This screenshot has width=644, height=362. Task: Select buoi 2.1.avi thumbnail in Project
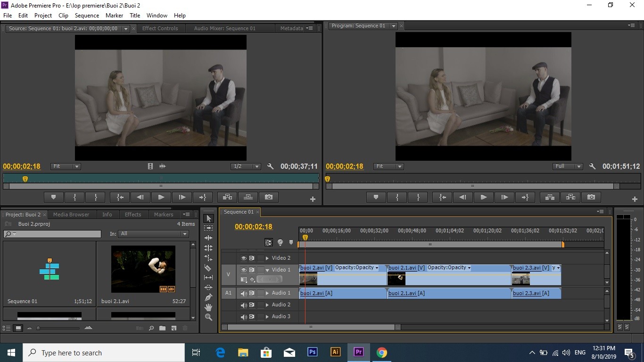click(143, 269)
